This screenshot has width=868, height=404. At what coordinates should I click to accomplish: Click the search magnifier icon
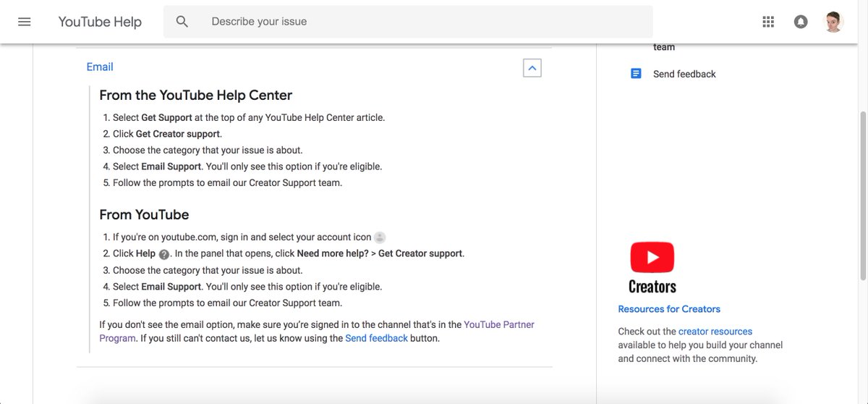(x=182, y=22)
